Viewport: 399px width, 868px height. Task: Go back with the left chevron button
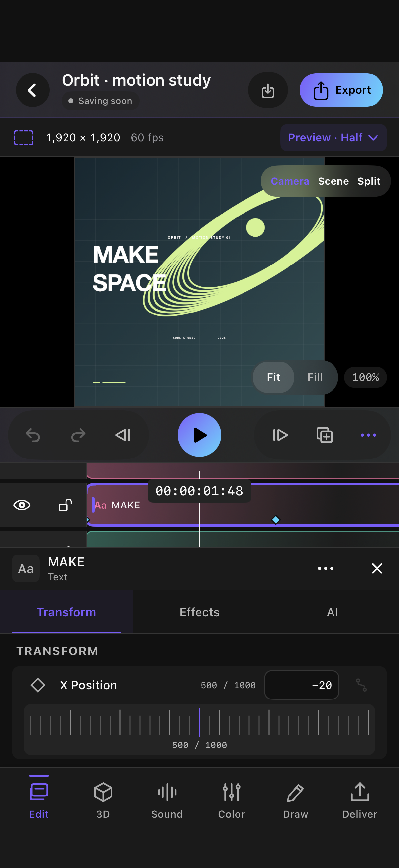pos(33,90)
